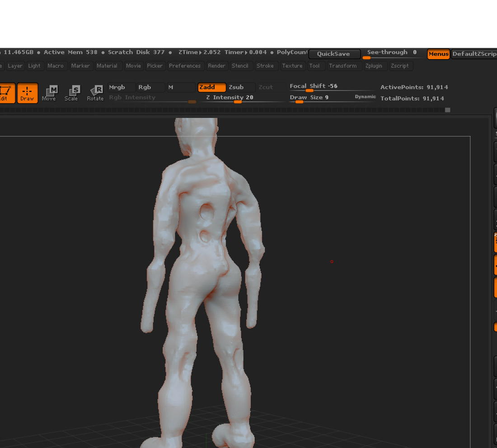Switch to the Scale tool

[x=71, y=93]
